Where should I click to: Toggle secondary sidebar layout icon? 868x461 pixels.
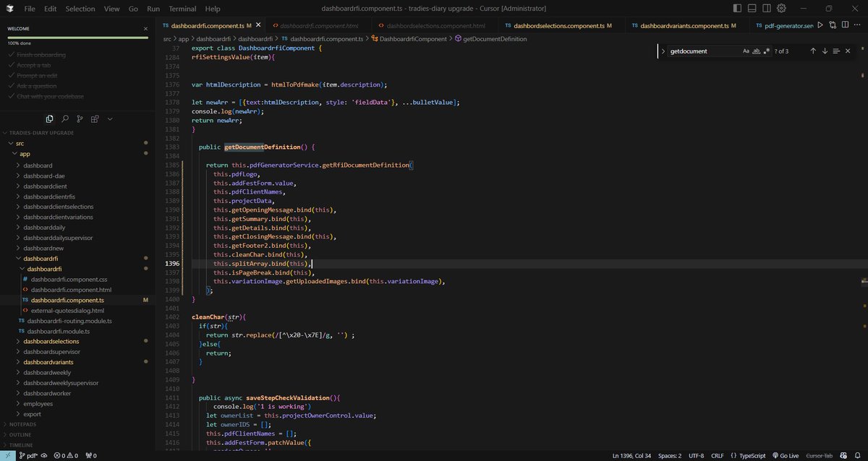click(767, 9)
